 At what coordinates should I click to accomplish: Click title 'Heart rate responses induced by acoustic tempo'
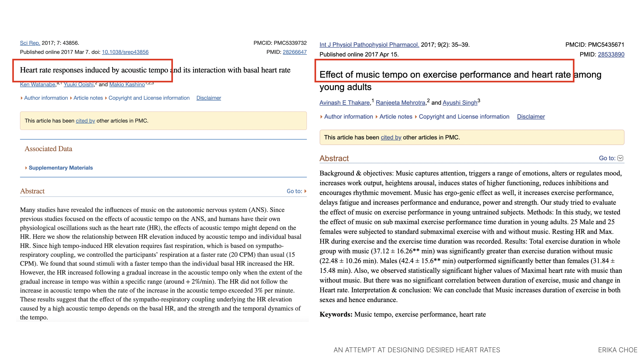click(94, 70)
